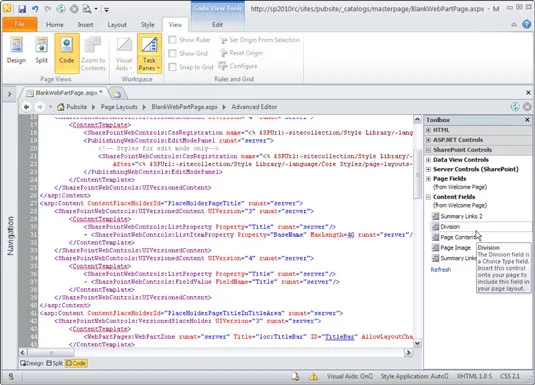Click the new tab icon beside document tab
This screenshot has height=385, width=535.
pos(116,93)
